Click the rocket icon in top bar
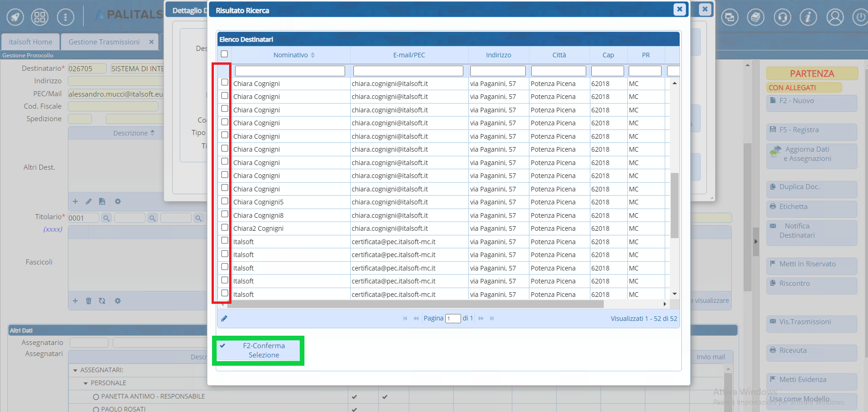 click(x=15, y=17)
